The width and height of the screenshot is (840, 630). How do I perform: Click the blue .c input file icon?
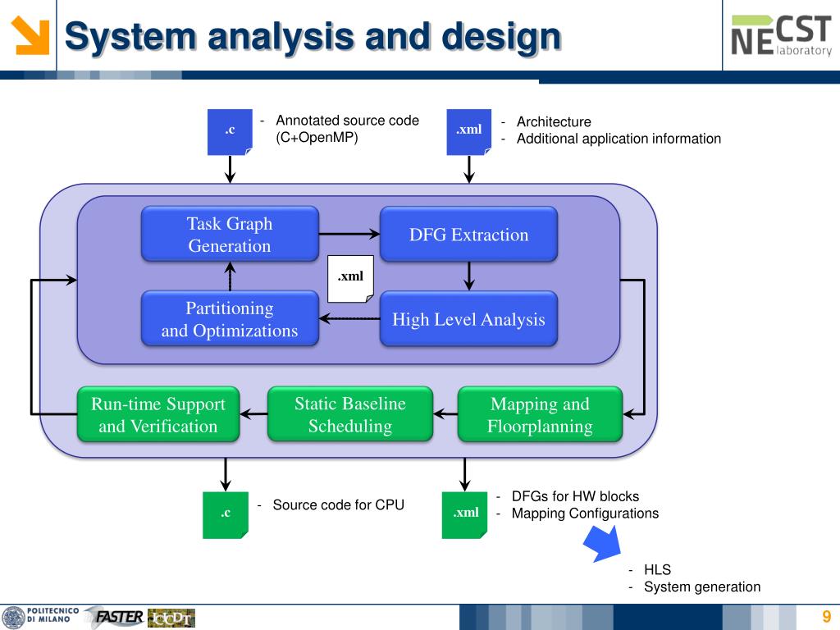point(230,132)
